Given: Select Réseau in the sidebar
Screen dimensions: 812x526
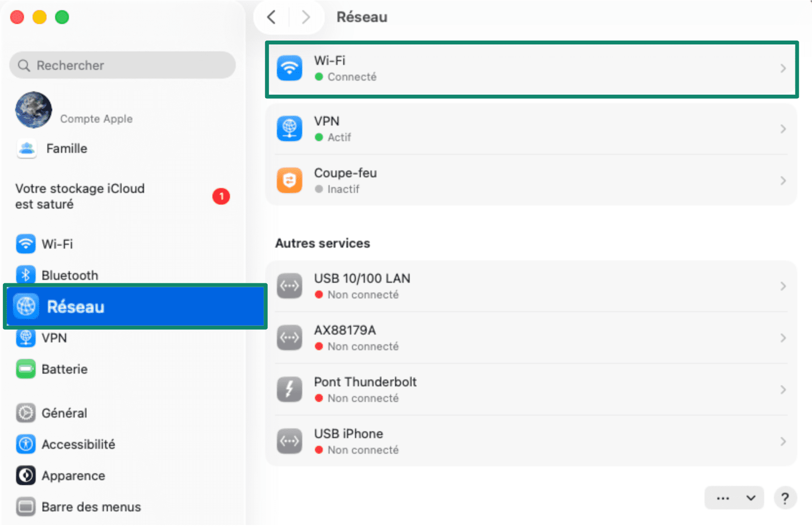Looking at the screenshot, I should click(76, 306).
